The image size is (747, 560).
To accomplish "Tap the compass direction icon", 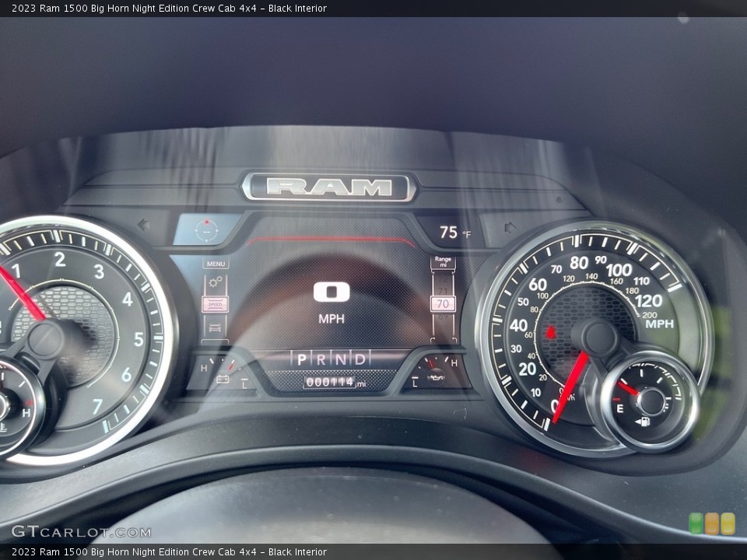I will (x=207, y=230).
